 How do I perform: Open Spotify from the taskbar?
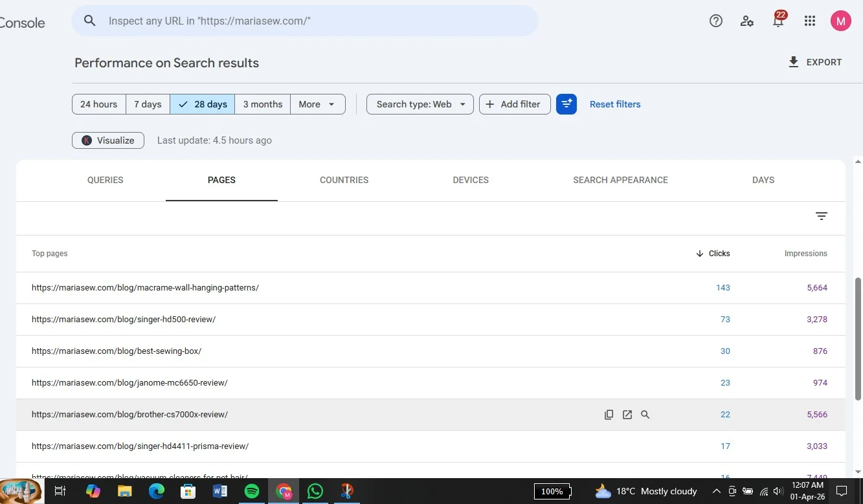(252, 491)
